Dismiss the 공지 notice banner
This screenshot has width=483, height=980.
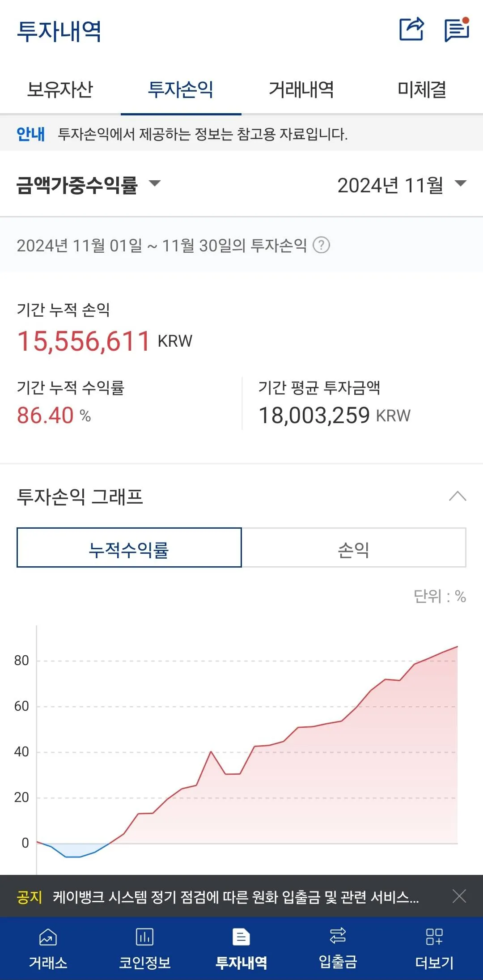pos(459,896)
